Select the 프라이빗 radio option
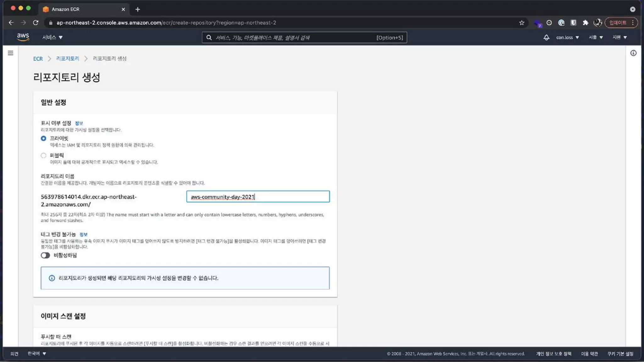Screen dimensions: 644x362 (43, 138)
